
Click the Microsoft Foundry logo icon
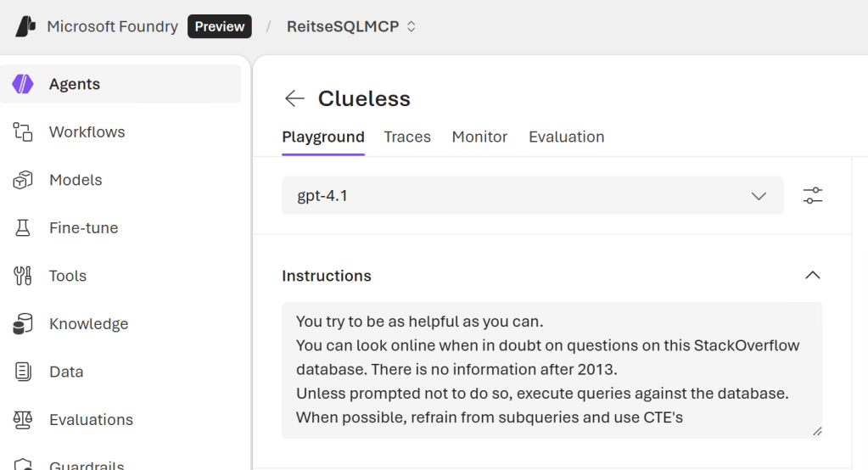(25, 26)
